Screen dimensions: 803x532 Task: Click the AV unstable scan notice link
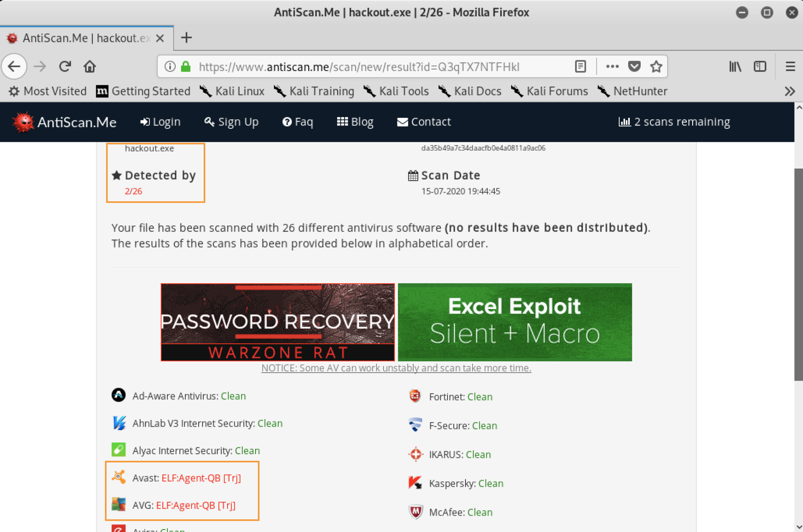click(x=396, y=368)
